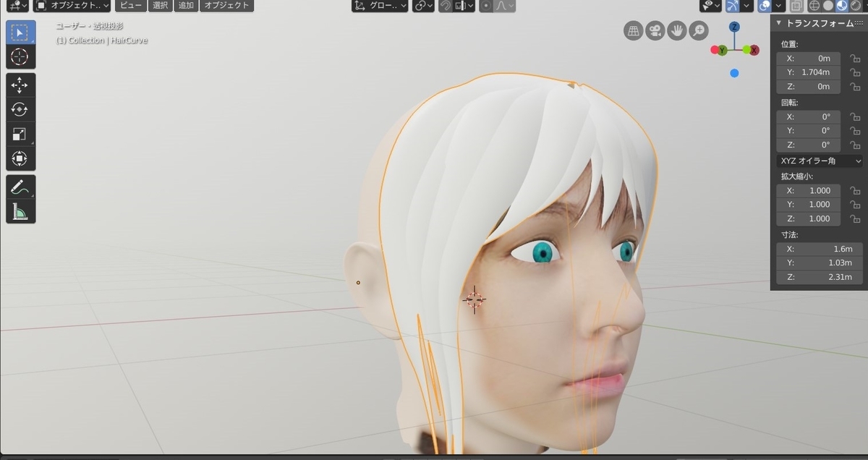Screen dimensions: 868x460
Task: Lock rotation Y value
Action: click(855, 131)
